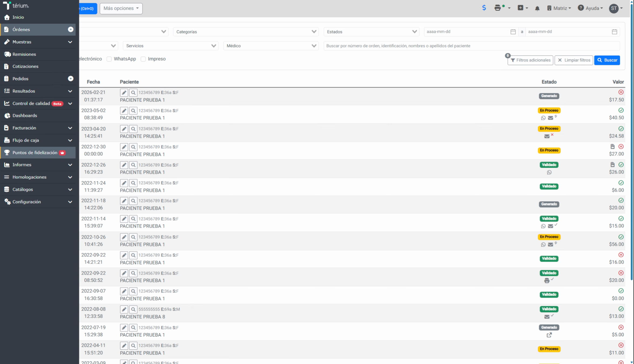This screenshot has height=364, width=634.
Task: Click document icon on the $27.00 order
Action: (612, 146)
